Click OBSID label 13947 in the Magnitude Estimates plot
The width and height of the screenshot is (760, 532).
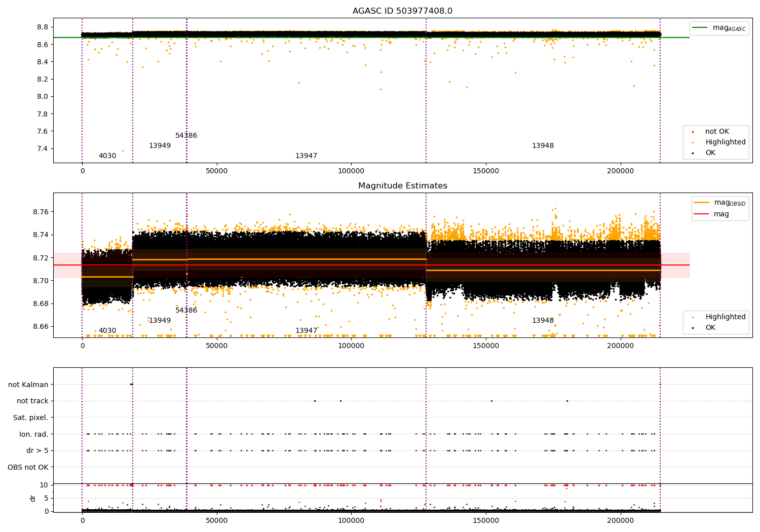tap(306, 331)
